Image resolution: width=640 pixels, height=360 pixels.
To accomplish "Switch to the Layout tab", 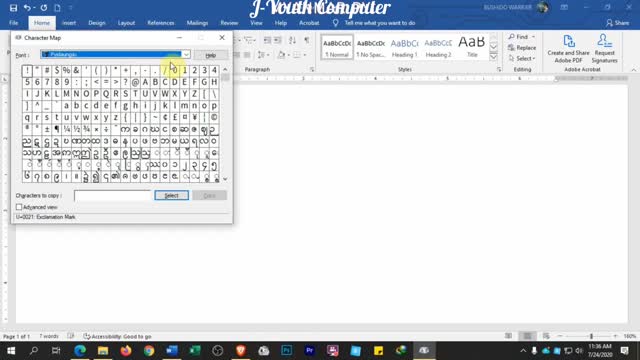I will [126, 23].
